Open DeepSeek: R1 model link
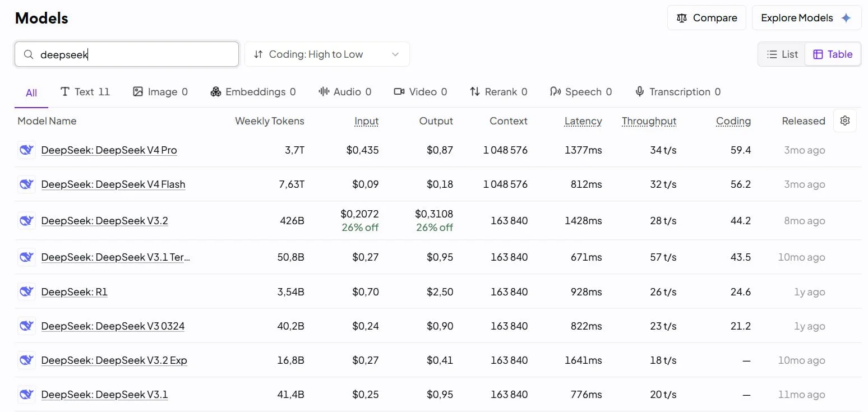 coord(75,292)
